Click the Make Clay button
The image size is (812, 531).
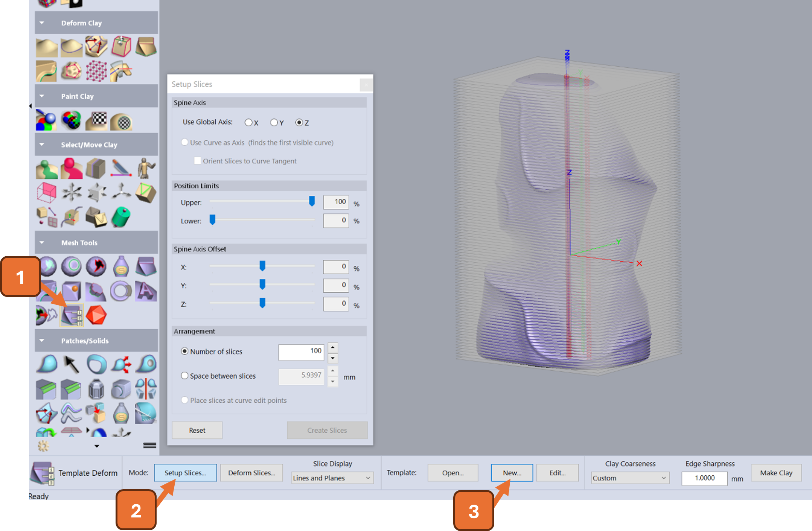point(776,473)
